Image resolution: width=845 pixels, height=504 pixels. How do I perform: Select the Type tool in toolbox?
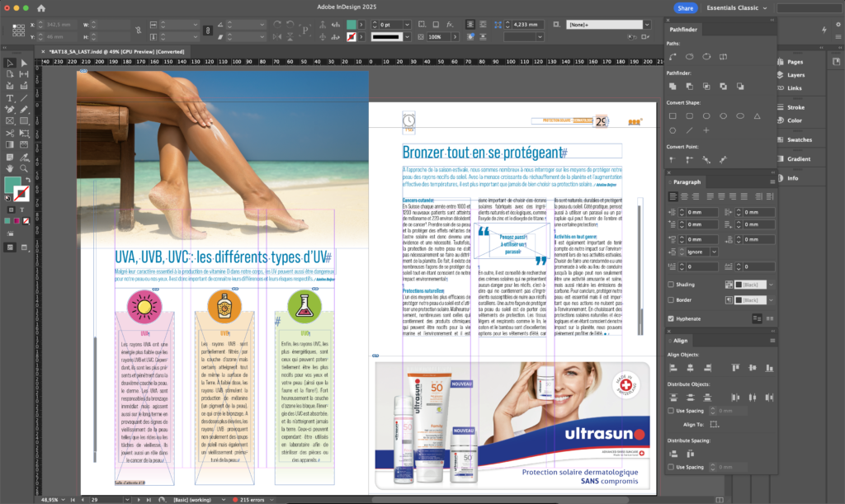[10, 97]
